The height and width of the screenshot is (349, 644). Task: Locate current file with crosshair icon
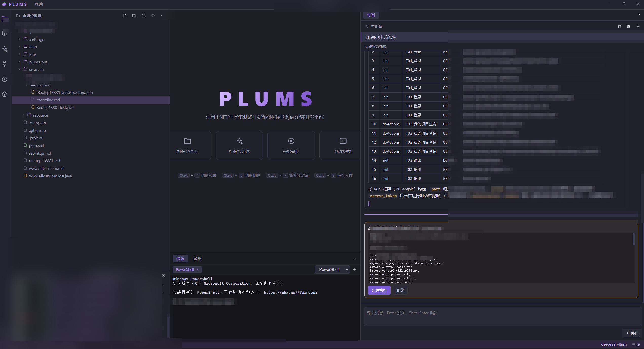point(153,16)
